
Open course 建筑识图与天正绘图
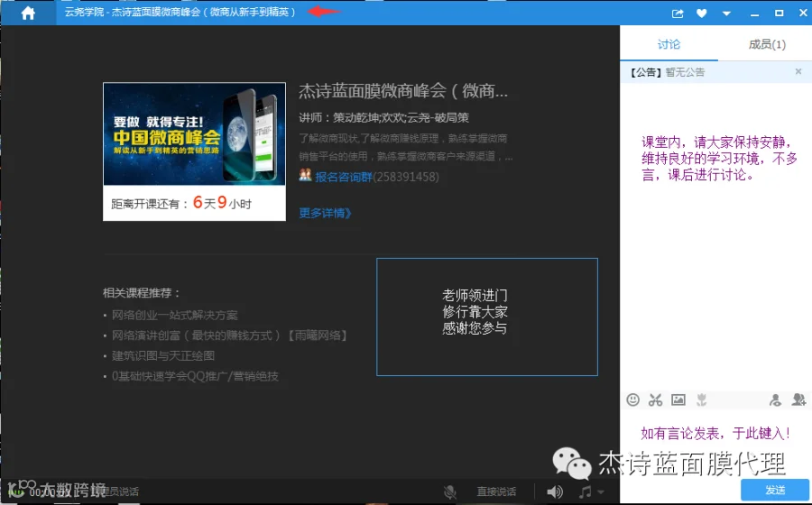pyautogui.click(x=163, y=356)
